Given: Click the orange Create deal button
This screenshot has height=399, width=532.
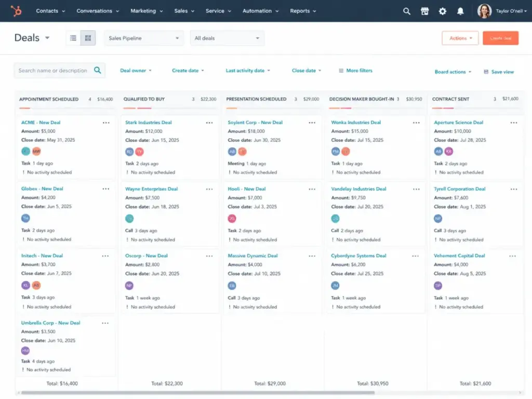Looking at the screenshot, I should [500, 38].
